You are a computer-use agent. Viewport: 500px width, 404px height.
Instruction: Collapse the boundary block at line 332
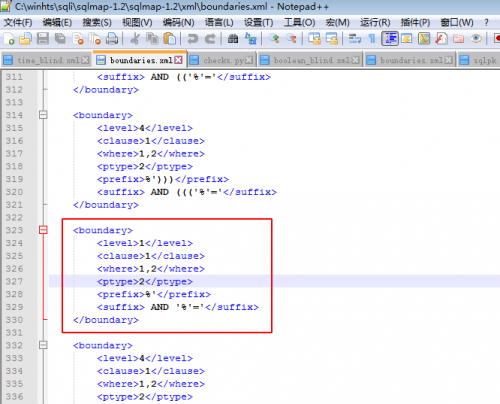click(43, 345)
